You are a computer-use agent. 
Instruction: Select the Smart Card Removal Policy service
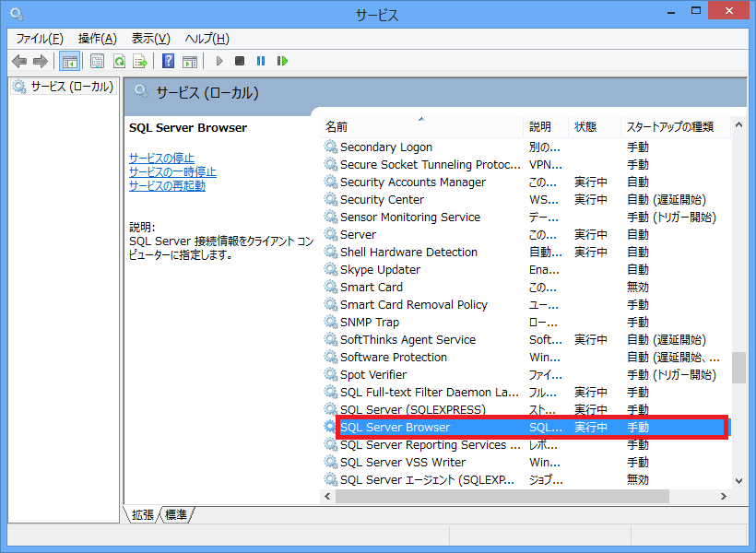[x=526, y=305]
